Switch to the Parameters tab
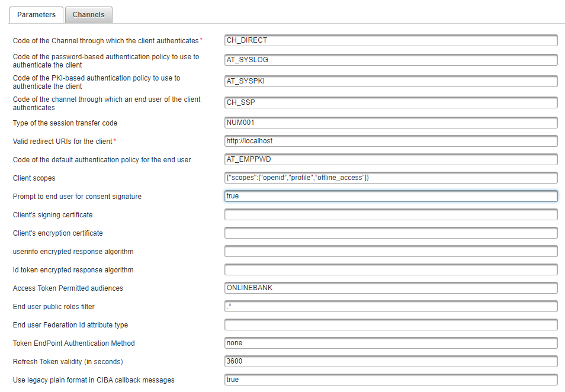 click(x=36, y=15)
